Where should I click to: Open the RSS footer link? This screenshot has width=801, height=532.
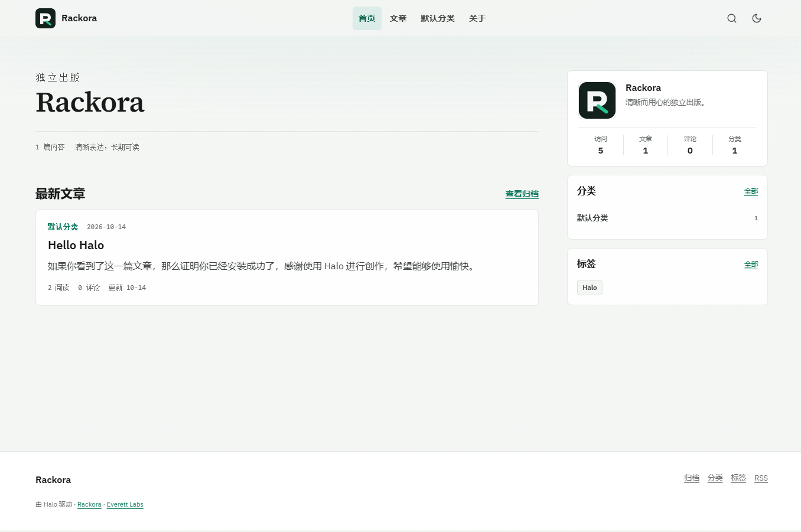(761, 478)
